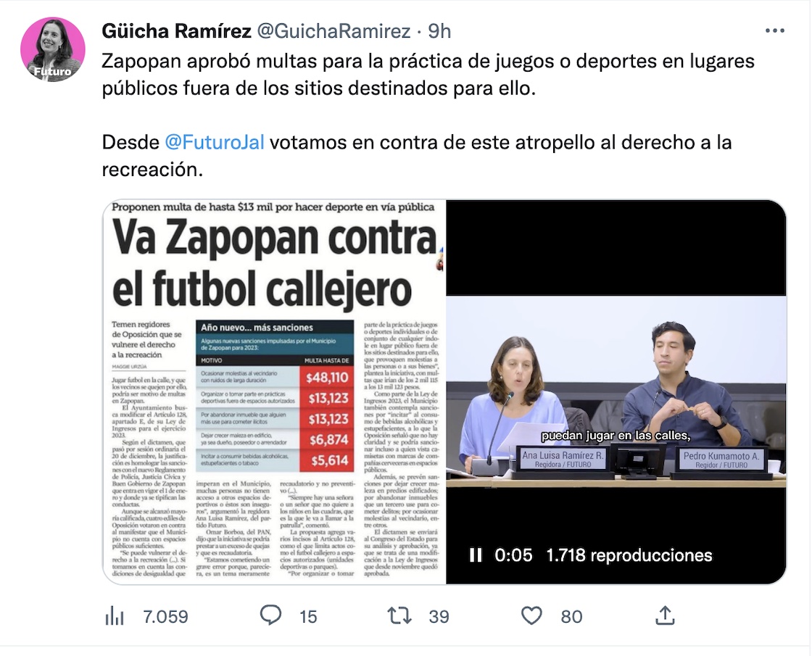View tweet analytics bar chart icon
Image resolution: width=812 pixels, height=656 pixels.
pos(115,616)
